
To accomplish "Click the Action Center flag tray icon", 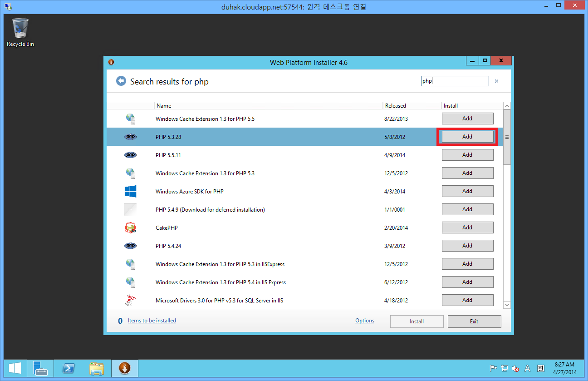I will coord(493,368).
